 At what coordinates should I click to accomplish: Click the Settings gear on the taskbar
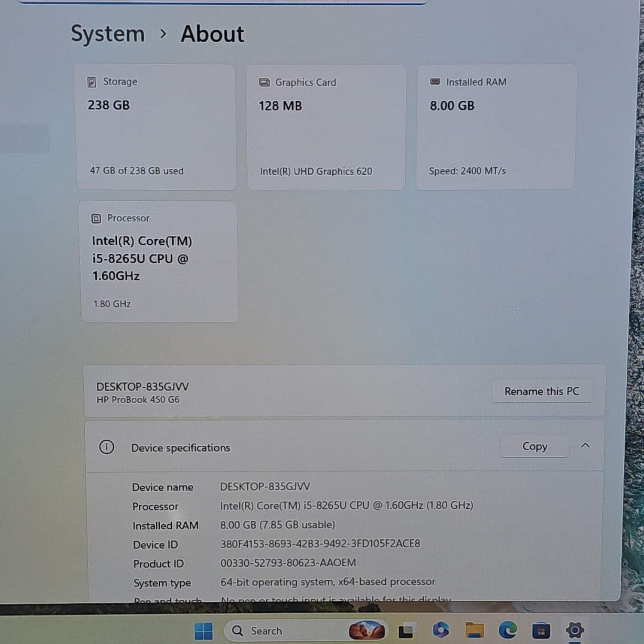coord(574,630)
